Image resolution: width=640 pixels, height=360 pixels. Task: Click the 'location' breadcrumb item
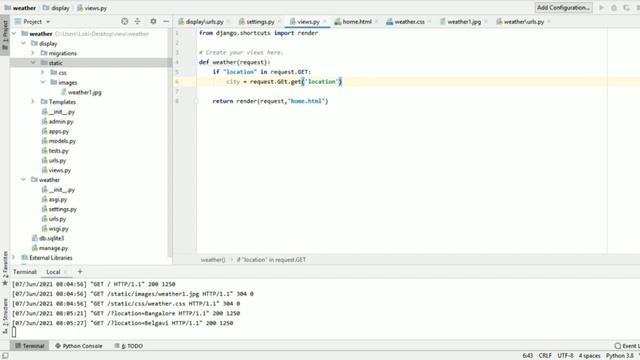[271, 260]
